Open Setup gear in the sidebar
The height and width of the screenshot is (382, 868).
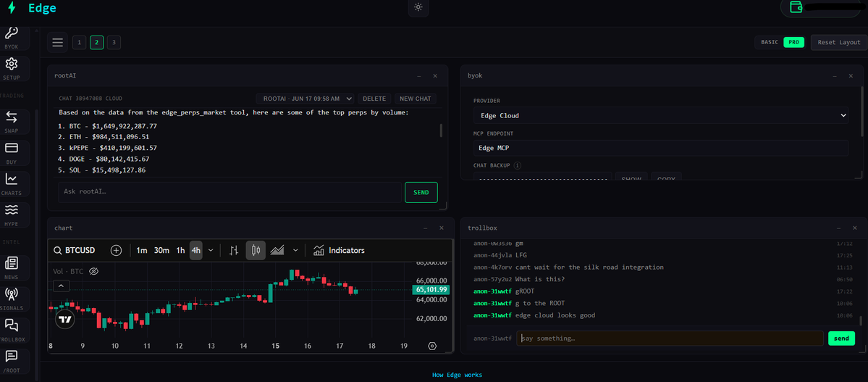[12, 69]
